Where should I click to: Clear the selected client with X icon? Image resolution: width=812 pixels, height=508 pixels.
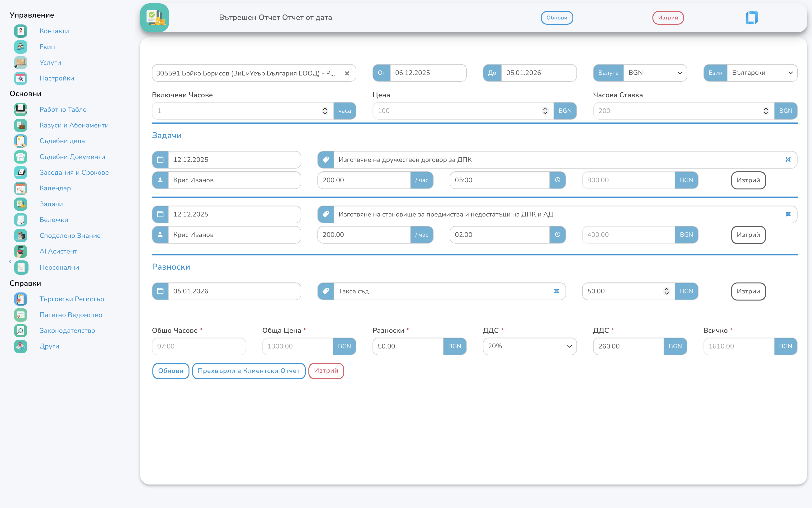coord(347,73)
